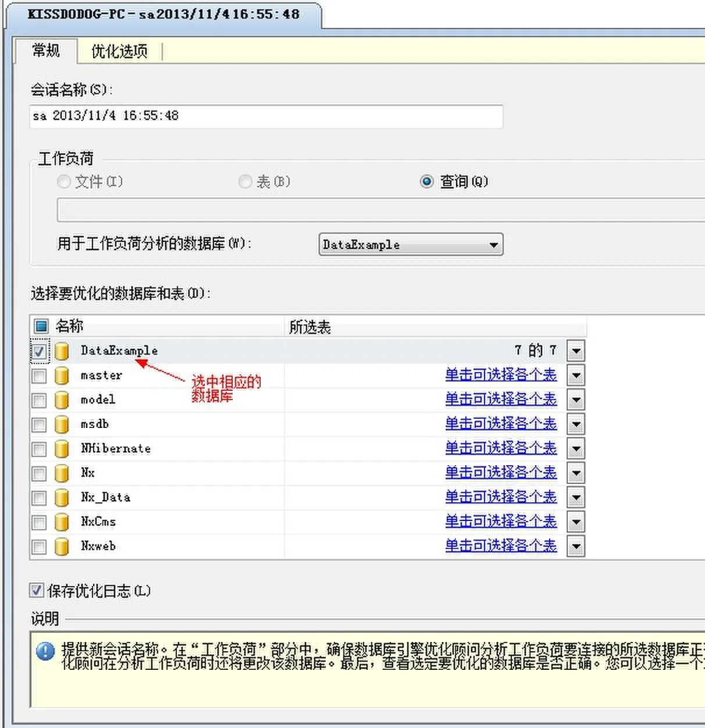
Task: Check the master database checkbox
Action: point(39,376)
